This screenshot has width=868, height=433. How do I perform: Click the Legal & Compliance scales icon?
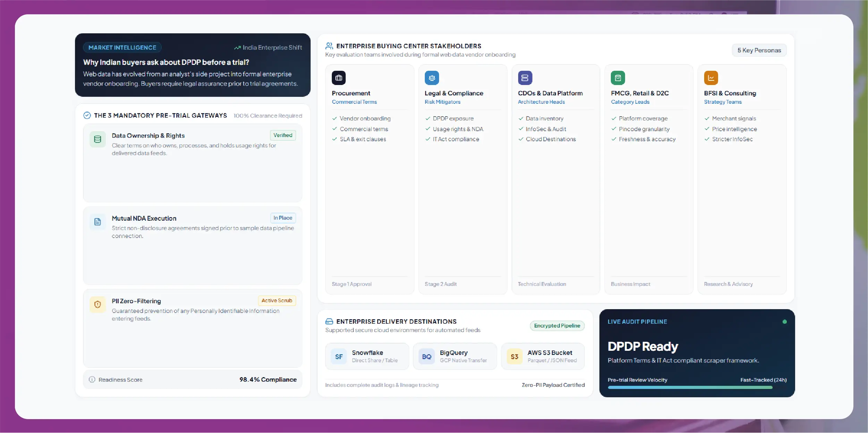[x=432, y=78]
